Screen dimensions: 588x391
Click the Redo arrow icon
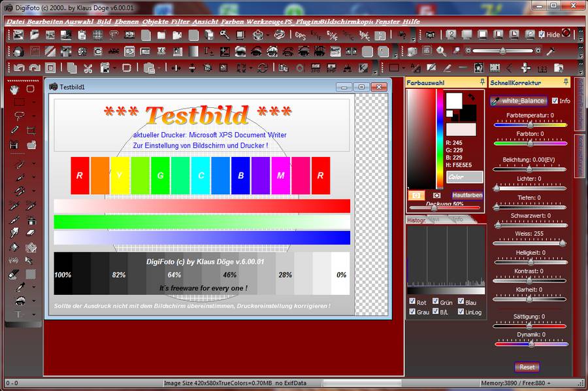click(x=33, y=67)
